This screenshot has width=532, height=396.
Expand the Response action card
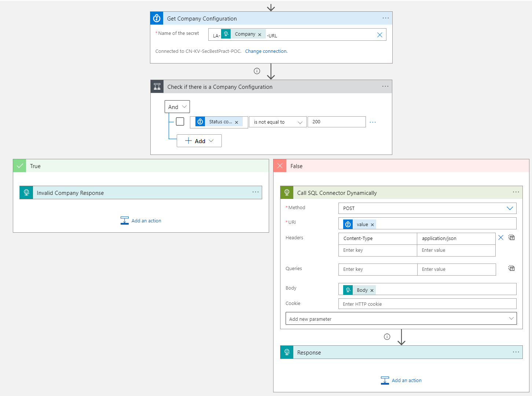pos(401,352)
